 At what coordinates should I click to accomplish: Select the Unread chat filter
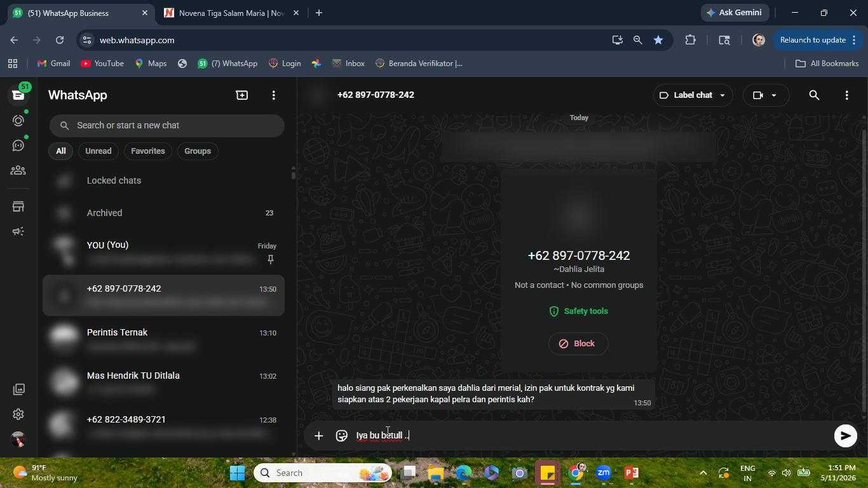tap(98, 151)
